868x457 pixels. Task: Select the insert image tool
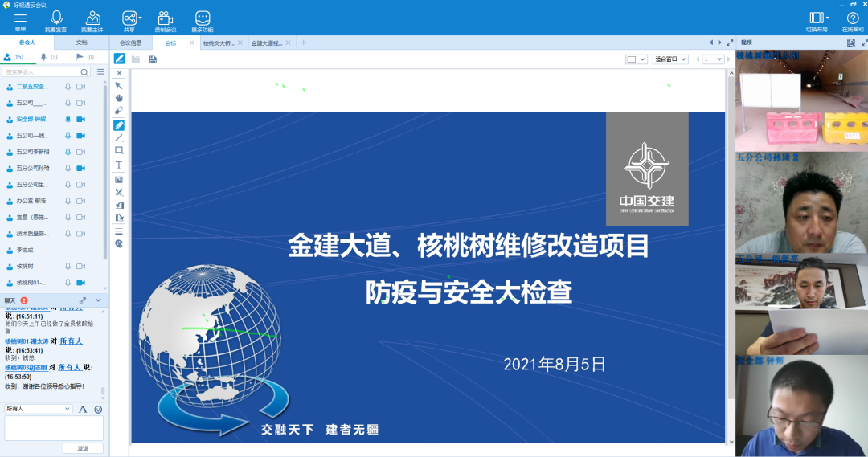(118, 180)
